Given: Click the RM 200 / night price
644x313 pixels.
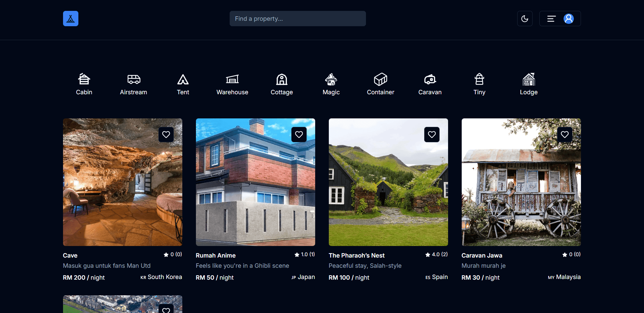Looking at the screenshot, I should click(84, 278).
